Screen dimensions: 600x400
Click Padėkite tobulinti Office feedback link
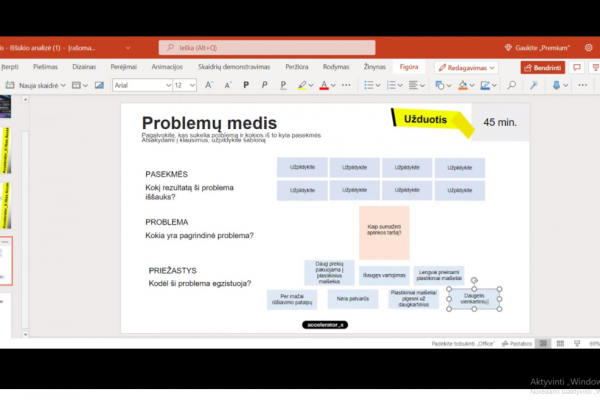tap(463, 343)
